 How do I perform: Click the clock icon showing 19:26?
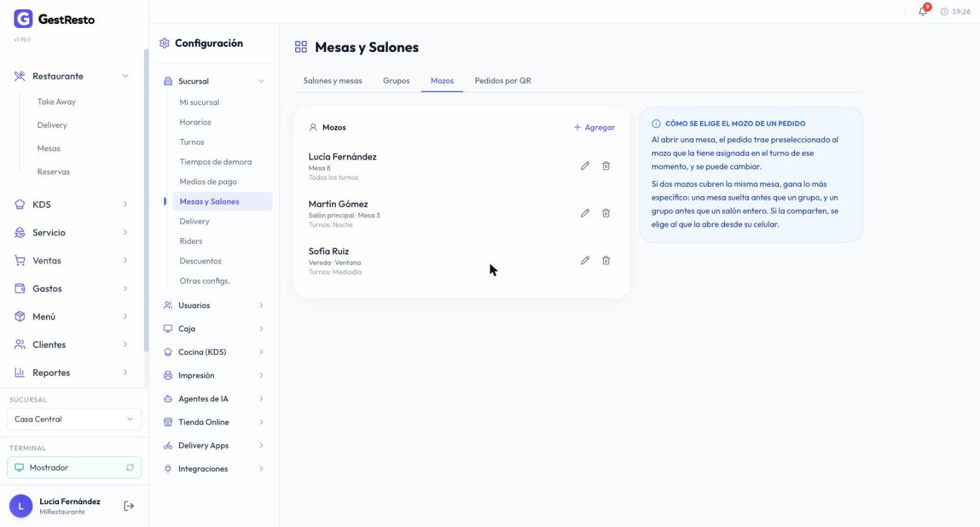(944, 12)
